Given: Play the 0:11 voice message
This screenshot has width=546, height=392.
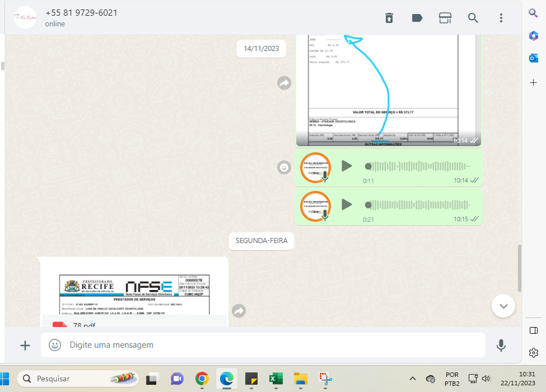Looking at the screenshot, I should point(346,166).
